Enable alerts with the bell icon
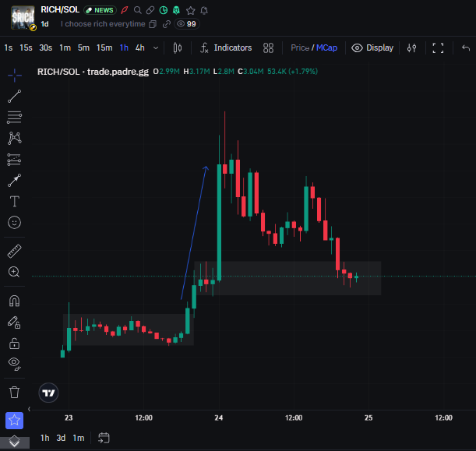Screen dimensions: 476x451 [204, 11]
